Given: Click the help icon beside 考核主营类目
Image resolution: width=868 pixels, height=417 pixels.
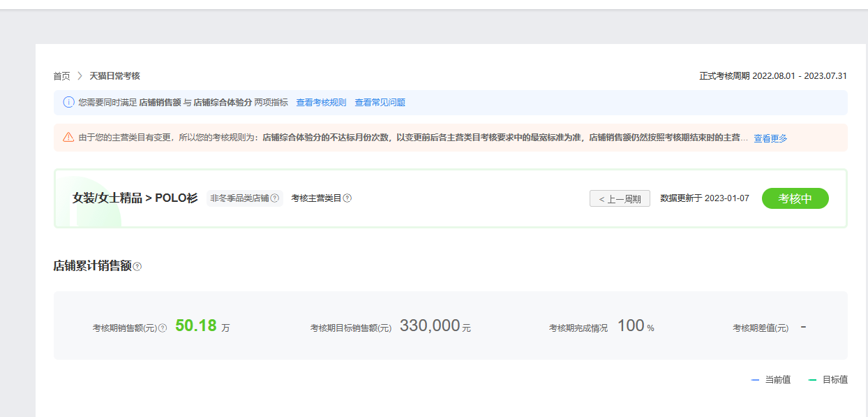Looking at the screenshot, I should [347, 198].
